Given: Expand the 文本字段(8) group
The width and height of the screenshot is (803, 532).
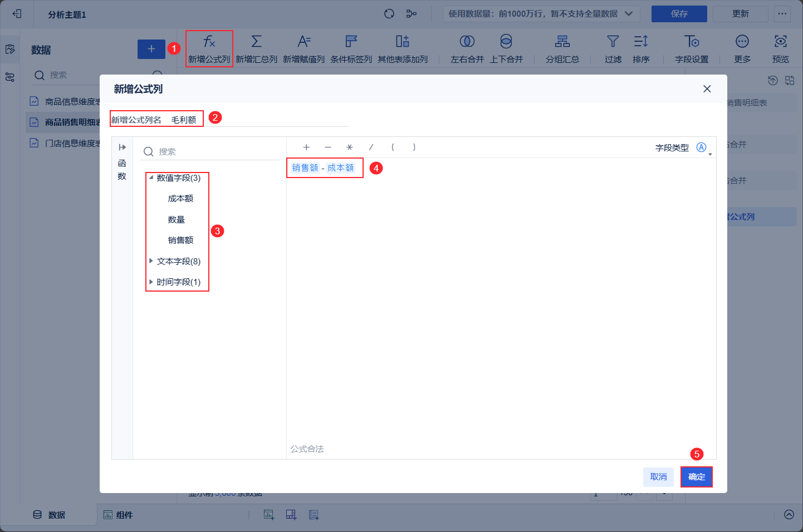Looking at the screenshot, I should tap(151, 261).
